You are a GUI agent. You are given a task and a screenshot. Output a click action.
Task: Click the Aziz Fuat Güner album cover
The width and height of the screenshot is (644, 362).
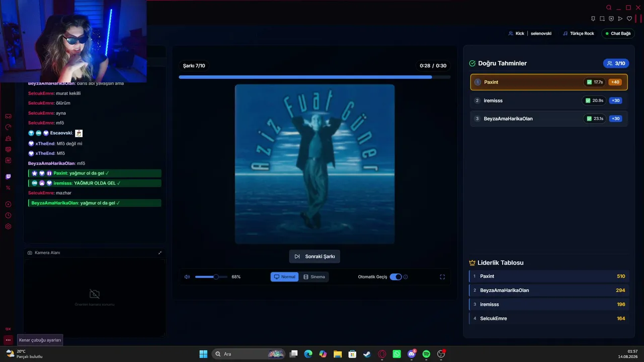pyautogui.click(x=315, y=164)
